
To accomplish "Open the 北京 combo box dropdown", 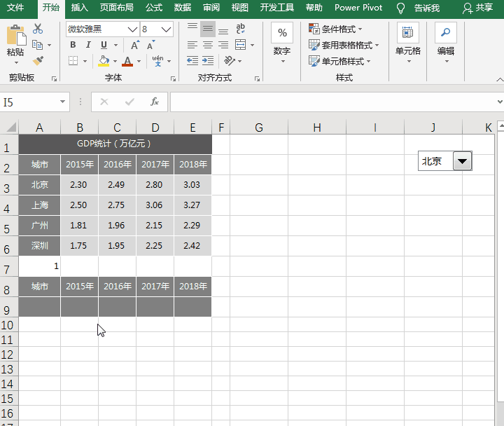I will (x=462, y=161).
